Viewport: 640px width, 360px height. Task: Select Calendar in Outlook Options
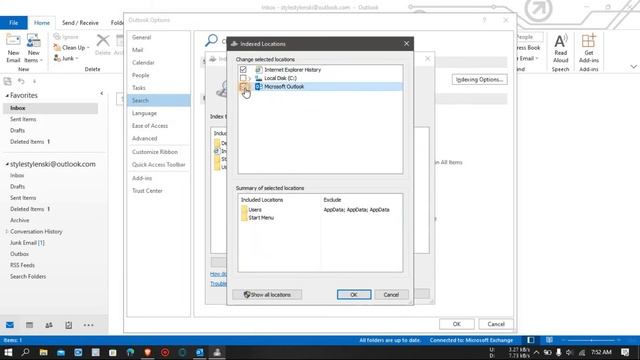coord(158,62)
